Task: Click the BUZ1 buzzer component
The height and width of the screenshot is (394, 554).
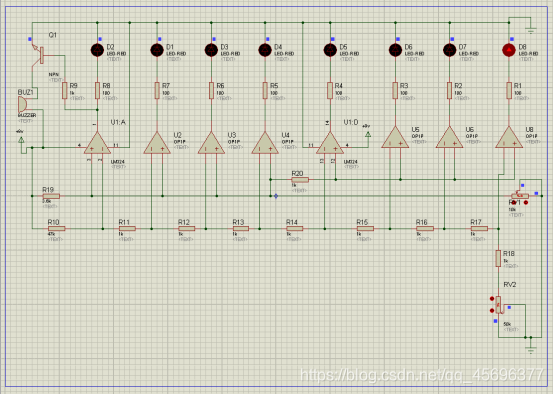Action: coord(23,105)
